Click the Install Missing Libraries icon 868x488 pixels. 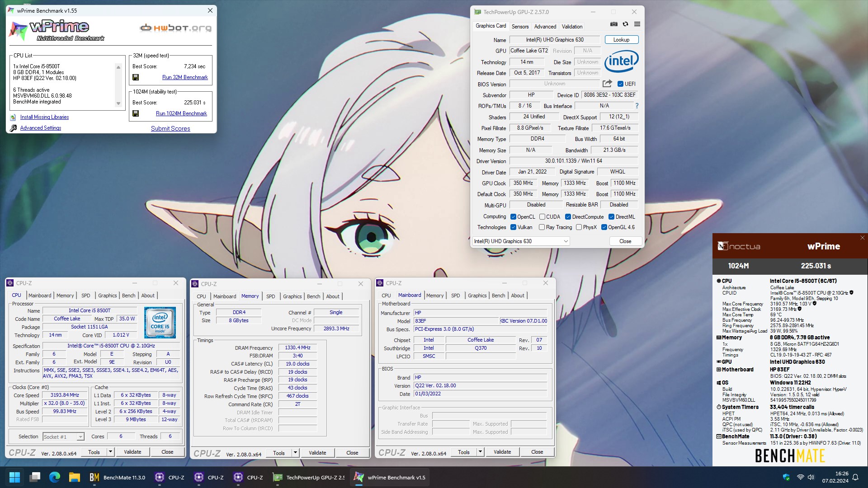pos(13,117)
